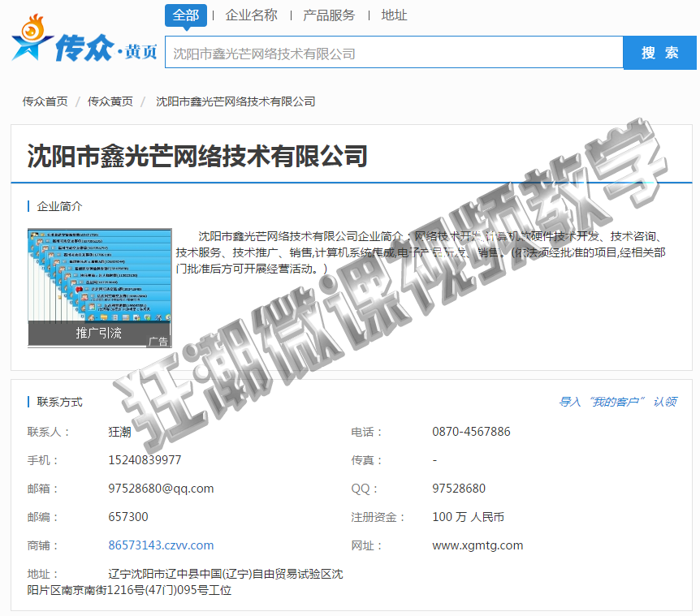The height and width of the screenshot is (616, 700).
Task: Focus the company search input field
Action: [x=394, y=52]
